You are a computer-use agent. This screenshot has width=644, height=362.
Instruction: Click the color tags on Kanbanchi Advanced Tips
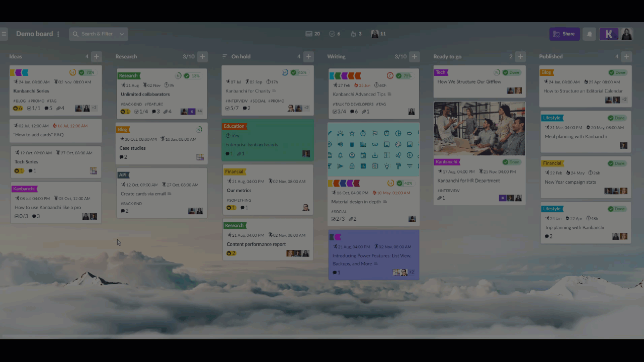coord(346,76)
